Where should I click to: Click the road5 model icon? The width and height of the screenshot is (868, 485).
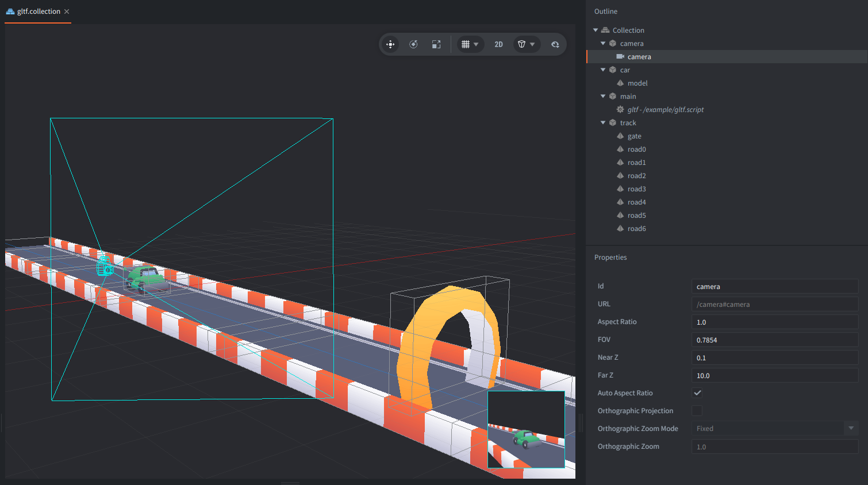tap(620, 215)
